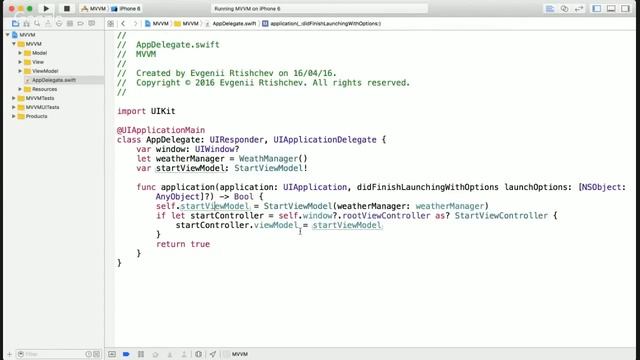The height and width of the screenshot is (360, 640).
Task: Step into in debugger
Action: coord(170,354)
